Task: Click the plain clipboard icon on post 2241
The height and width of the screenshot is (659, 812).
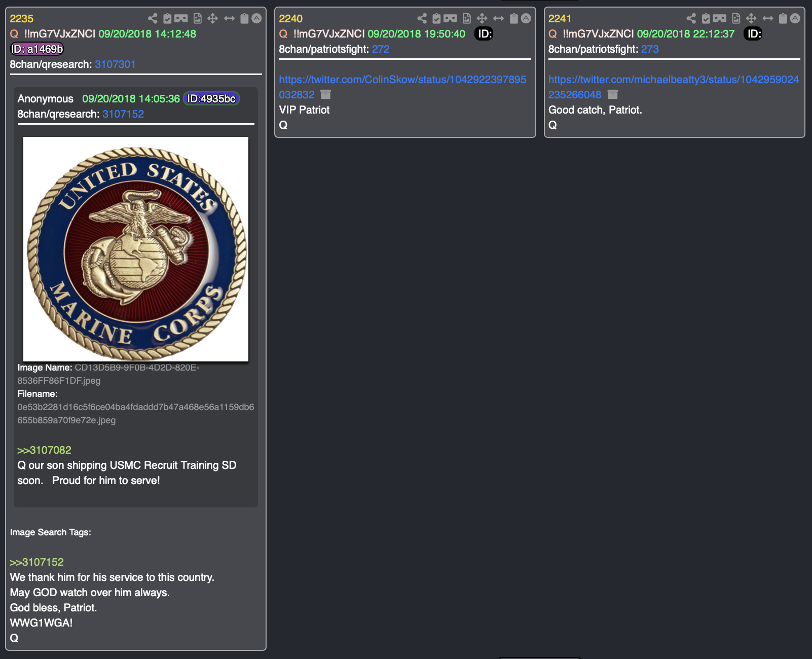Action: click(x=783, y=19)
